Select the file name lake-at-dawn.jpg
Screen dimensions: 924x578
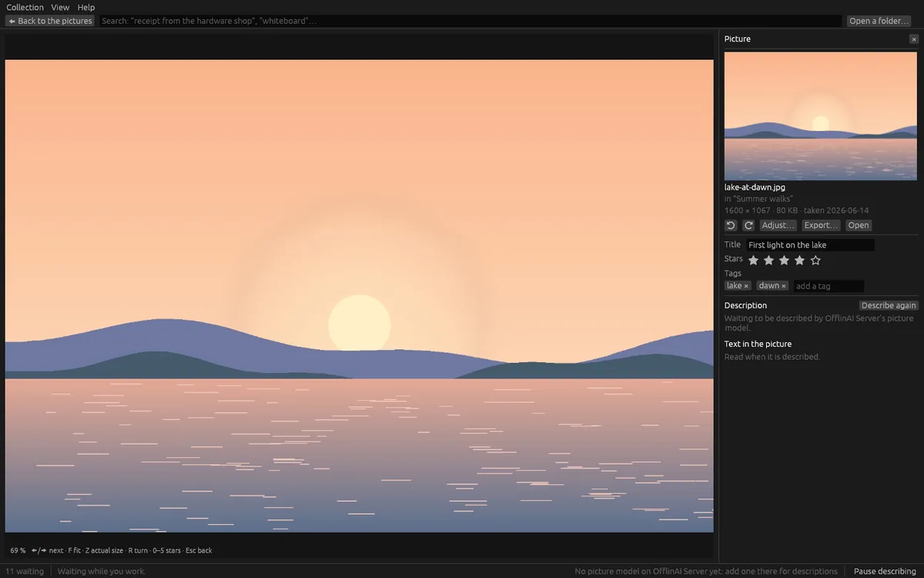point(755,187)
